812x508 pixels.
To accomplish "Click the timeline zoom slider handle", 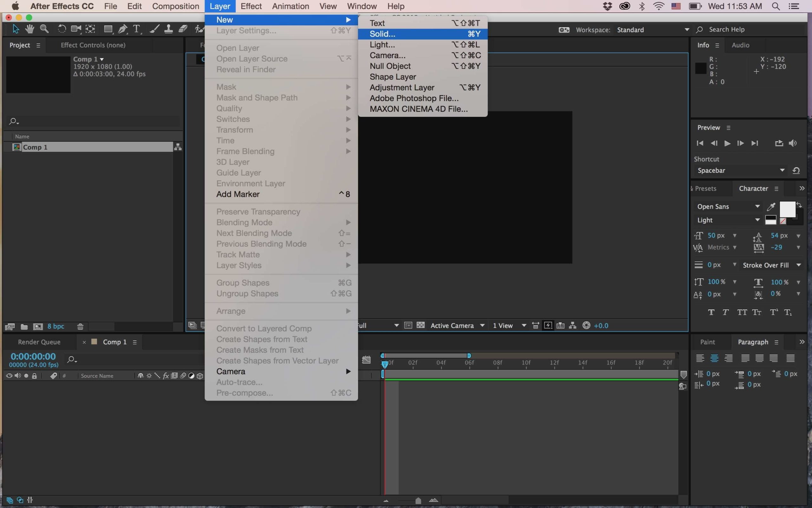I will [418, 501].
